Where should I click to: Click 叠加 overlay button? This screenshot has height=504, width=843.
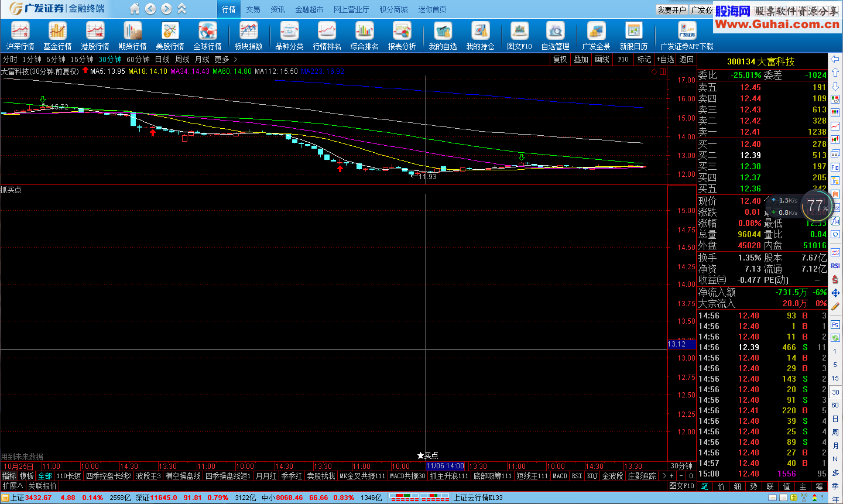coord(581,59)
